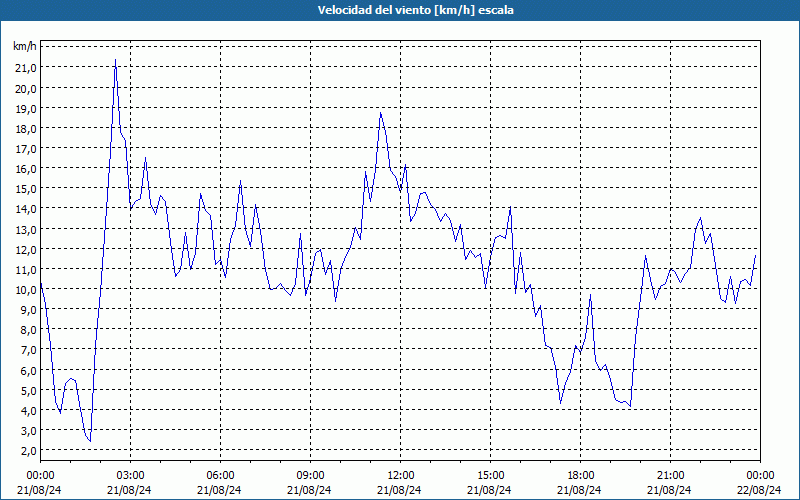The width and height of the screenshot is (800, 500).
Task: Click the 22/08/24 date label
Action: pyautogui.click(x=760, y=490)
